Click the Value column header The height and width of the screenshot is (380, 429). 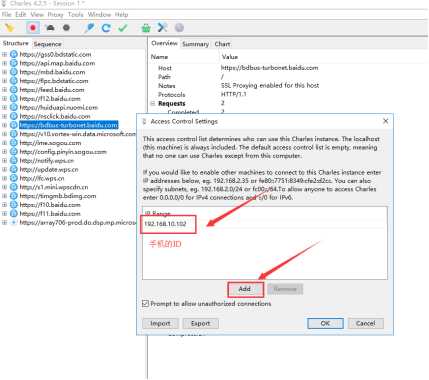pyautogui.click(x=230, y=57)
